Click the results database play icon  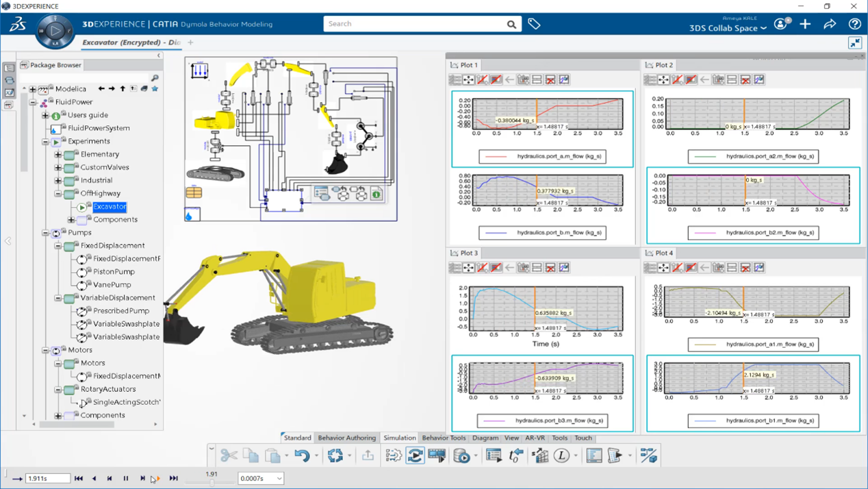coord(462,455)
